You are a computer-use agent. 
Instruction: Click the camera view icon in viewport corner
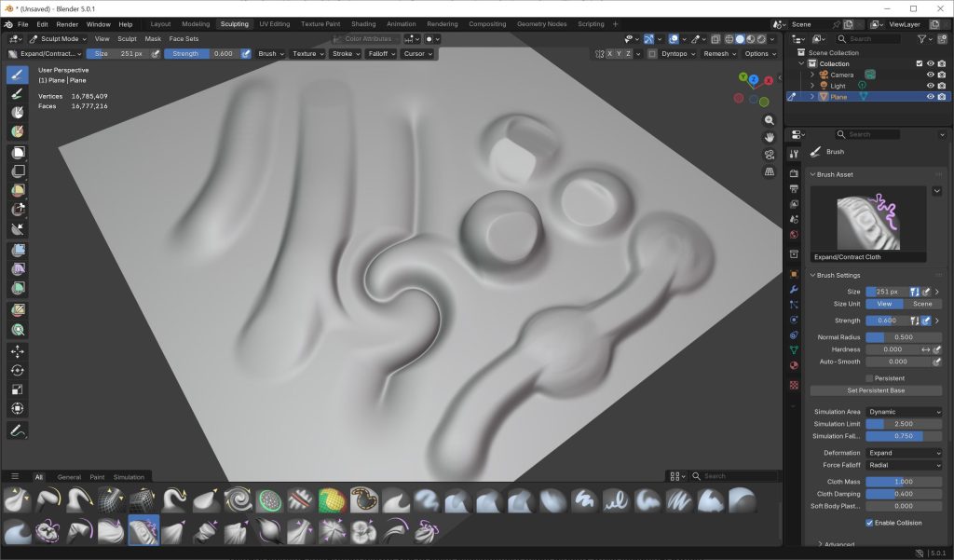pos(769,155)
